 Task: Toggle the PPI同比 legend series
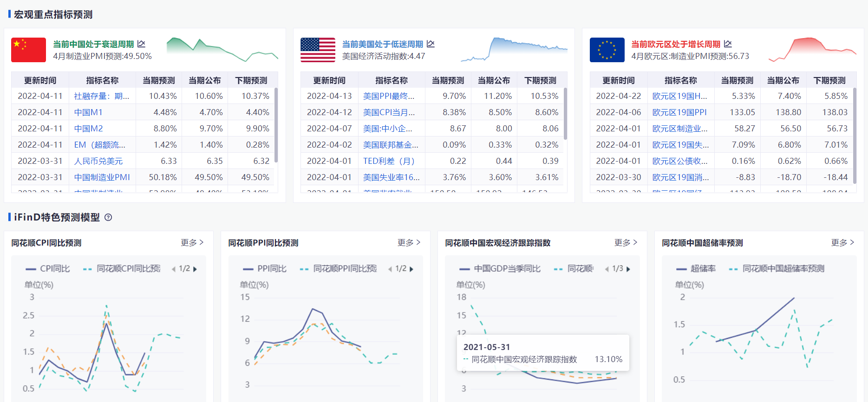(x=265, y=269)
